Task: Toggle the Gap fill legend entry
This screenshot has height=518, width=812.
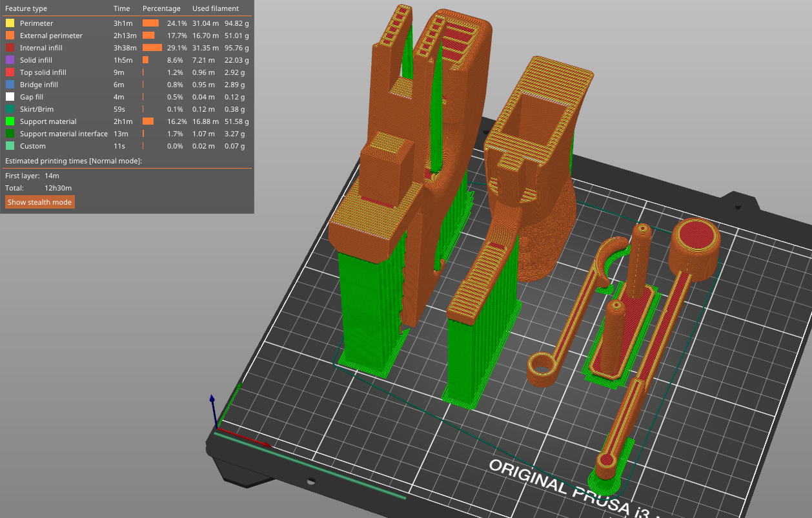Action: (31, 97)
